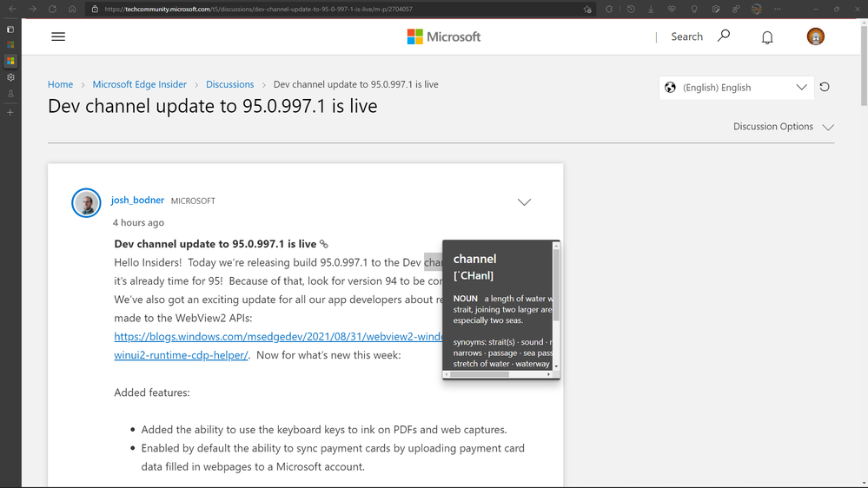Open the heartbeat Performance icon
This screenshot has width=868, height=488.
pyautogui.click(x=672, y=9)
